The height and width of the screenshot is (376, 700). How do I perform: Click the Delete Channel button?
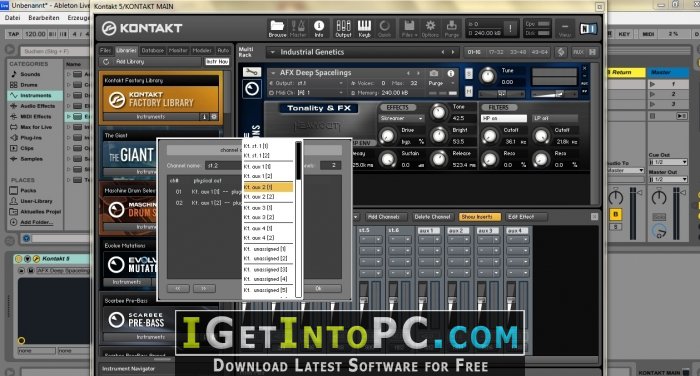coord(432,217)
